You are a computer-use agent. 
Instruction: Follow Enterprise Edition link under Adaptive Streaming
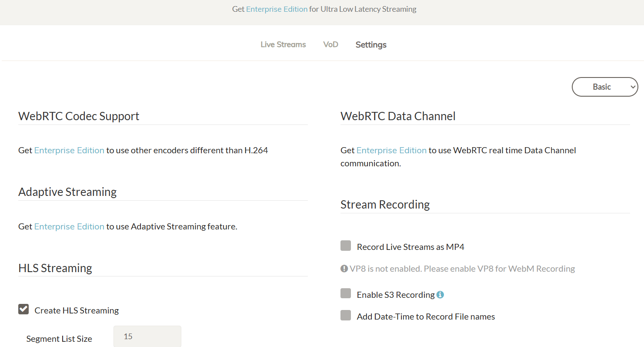[69, 226]
